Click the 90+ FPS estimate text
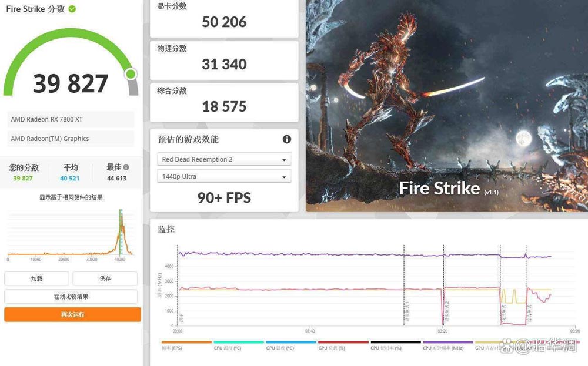Viewport: 588px width, 366px height. coord(224,198)
